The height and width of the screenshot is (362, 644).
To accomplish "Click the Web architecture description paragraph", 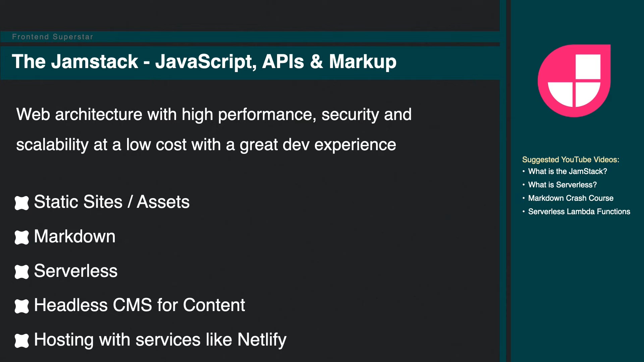I will tap(214, 130).
